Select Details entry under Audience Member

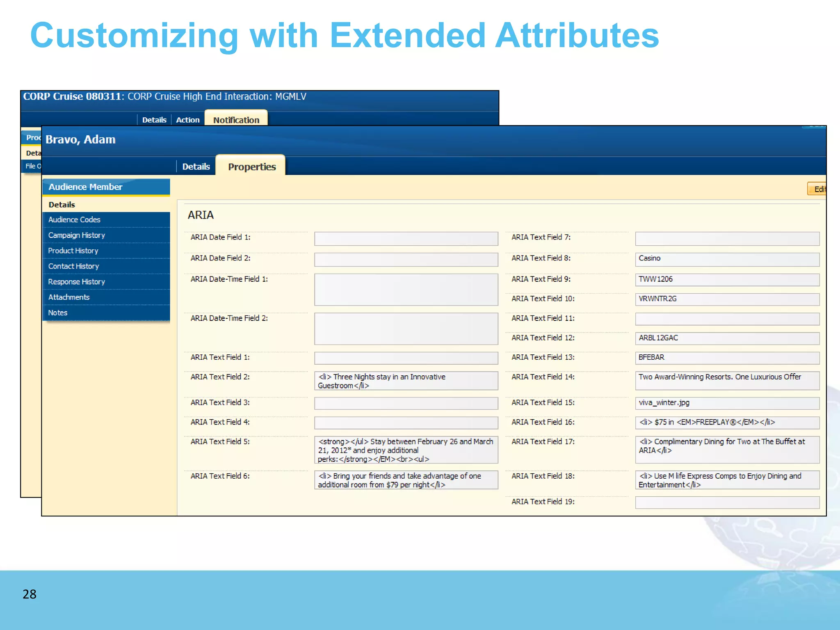pos(106,205)
